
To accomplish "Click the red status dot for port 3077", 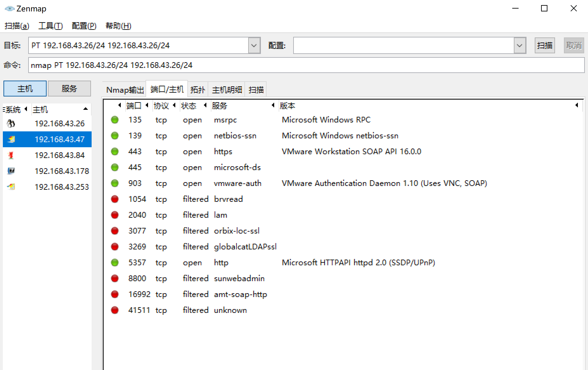I will [115, 231].
